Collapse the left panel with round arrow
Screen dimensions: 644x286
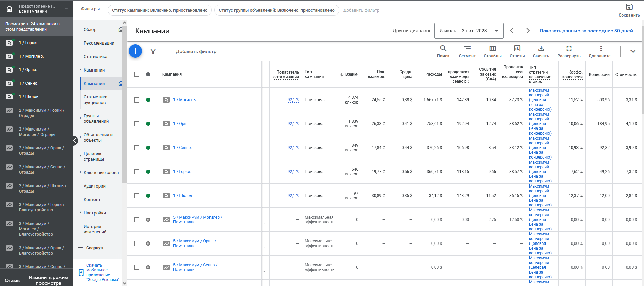[x=75, y=140]
